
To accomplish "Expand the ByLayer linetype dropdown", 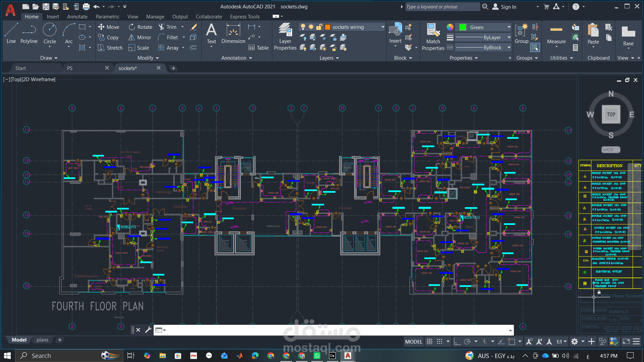I will [509, 38].
